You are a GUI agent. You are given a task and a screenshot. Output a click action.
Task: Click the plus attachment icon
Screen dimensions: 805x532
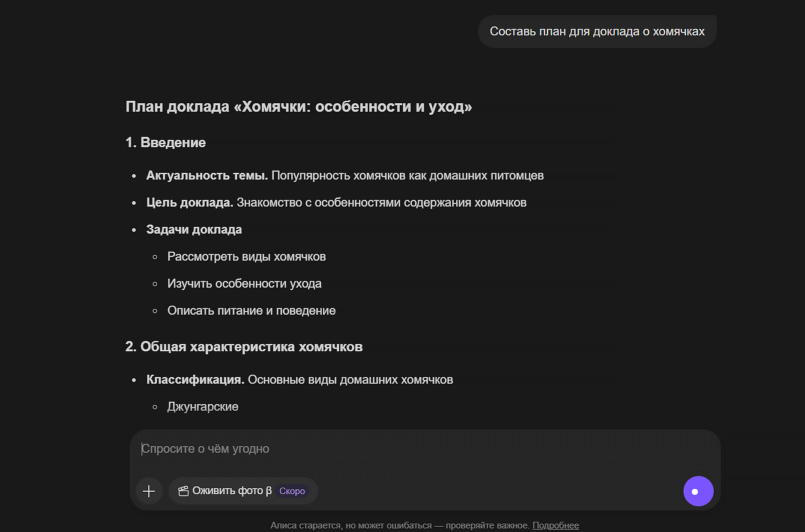pos(149,491)
